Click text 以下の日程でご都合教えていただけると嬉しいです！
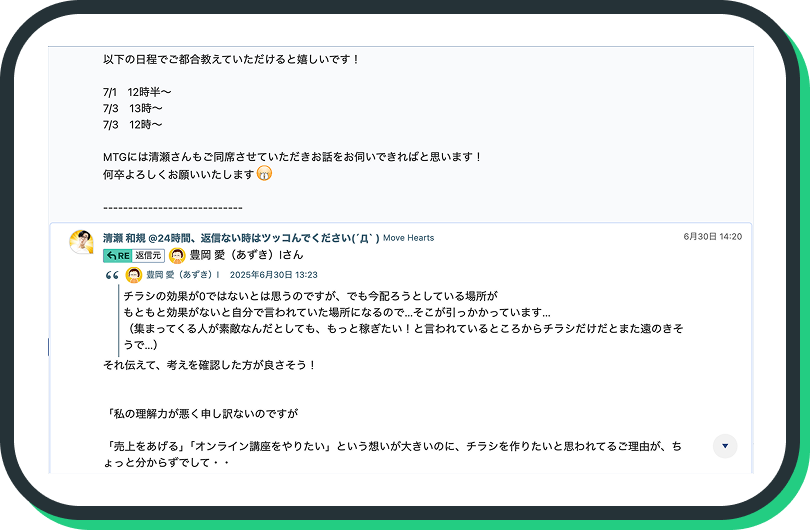The image size is (810, 530). [x=231, y=59]
